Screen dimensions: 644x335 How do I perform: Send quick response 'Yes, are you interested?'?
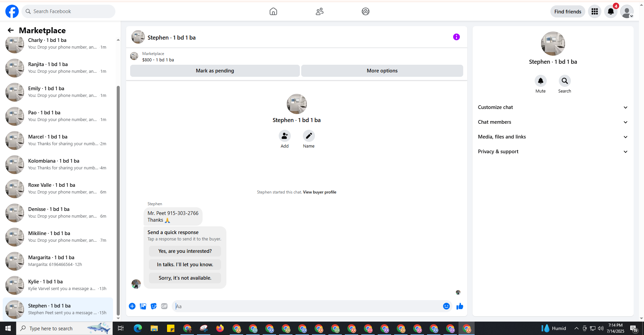[x=185, y=251]
